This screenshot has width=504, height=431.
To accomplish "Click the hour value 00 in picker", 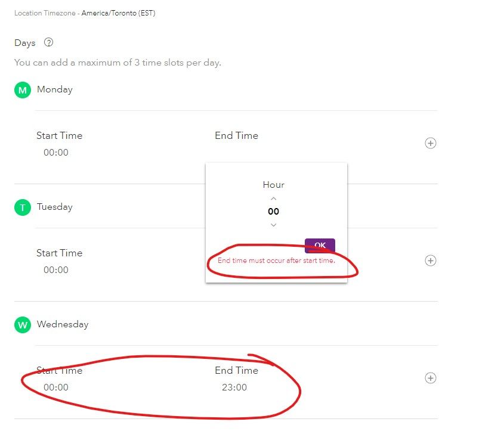I will click(x=274, y=212).
